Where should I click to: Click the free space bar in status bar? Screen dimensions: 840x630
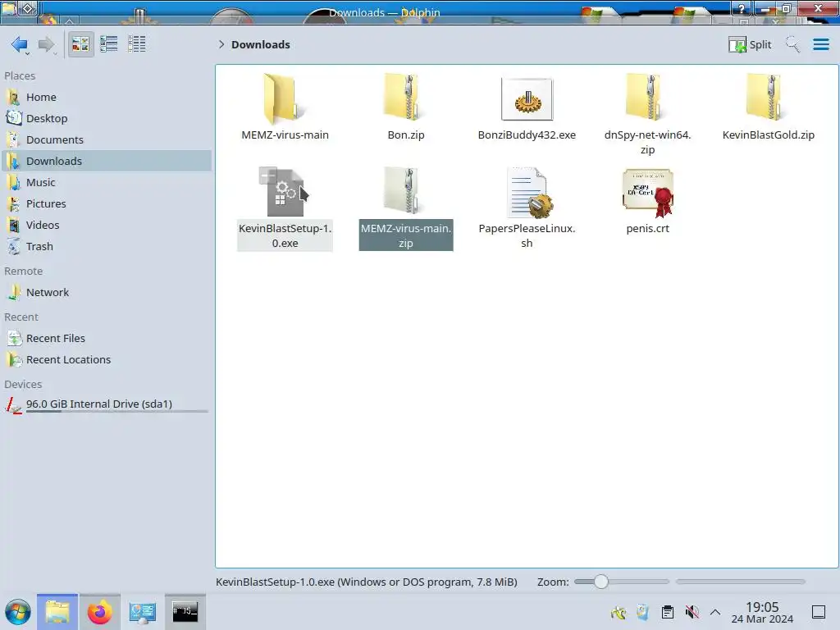pos(741,582)
